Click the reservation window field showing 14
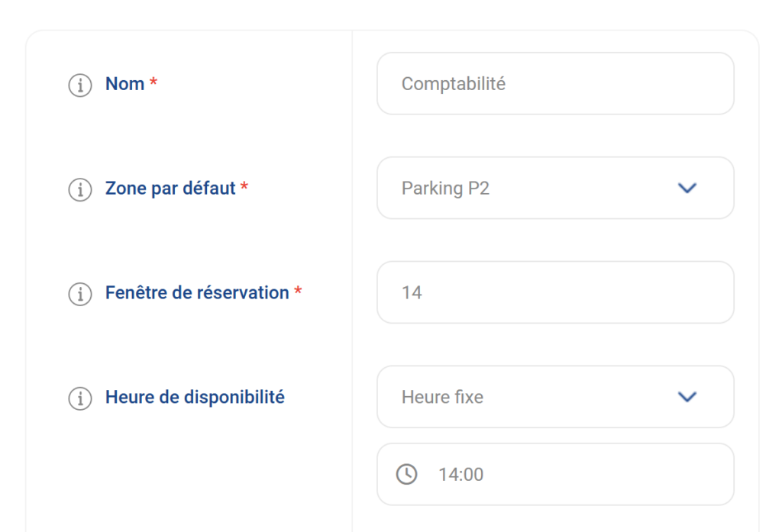 pyautogui.click(x=555, y=292)
